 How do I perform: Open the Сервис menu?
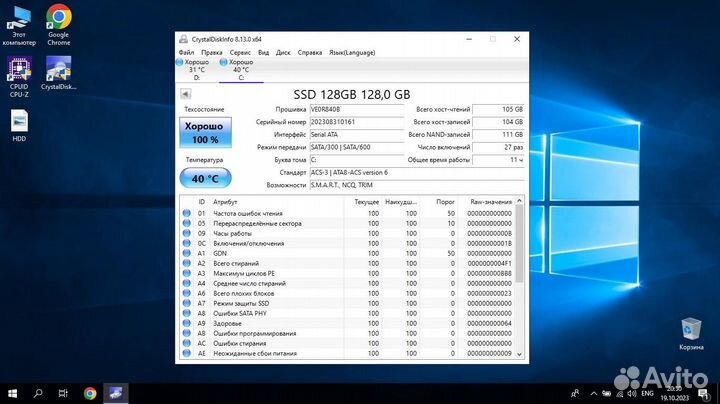[x=240, y=52]
